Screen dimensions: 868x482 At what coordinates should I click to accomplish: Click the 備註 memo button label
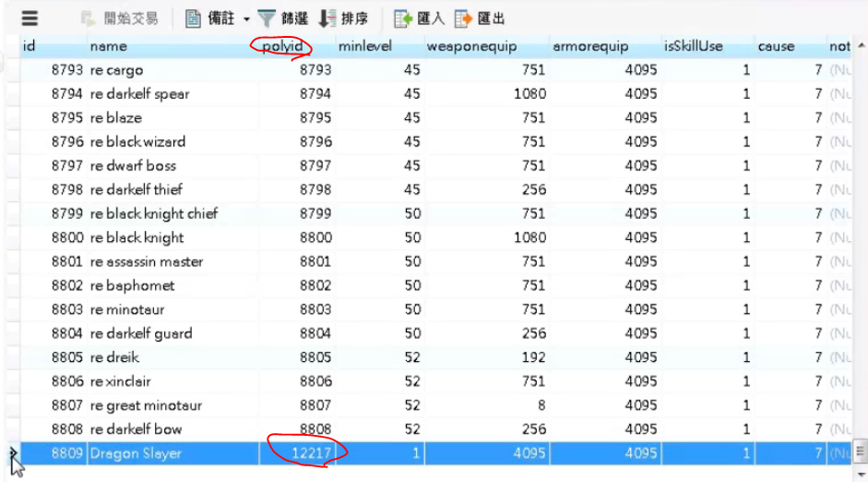221,18
